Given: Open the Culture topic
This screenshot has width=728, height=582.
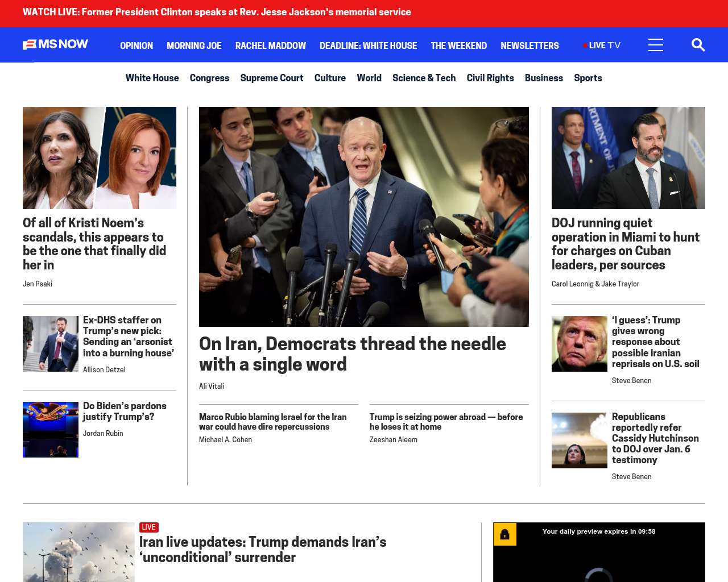Looking at the screenshot, I should coord(330,78).
